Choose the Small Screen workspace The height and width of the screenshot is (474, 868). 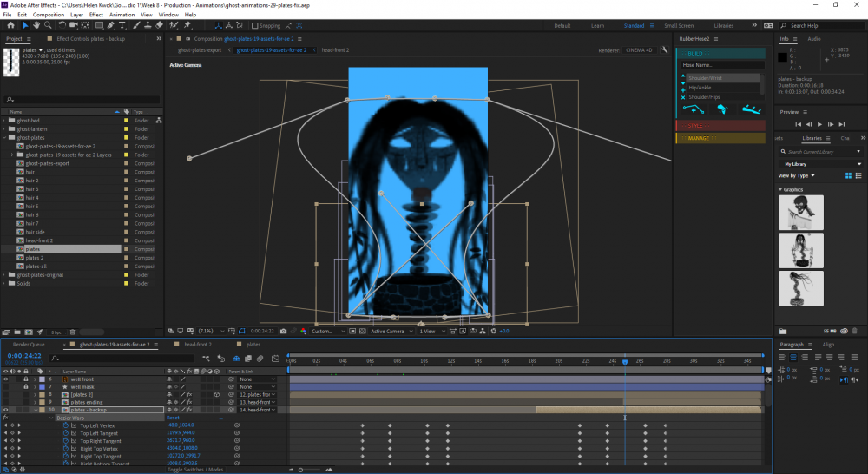679,25
